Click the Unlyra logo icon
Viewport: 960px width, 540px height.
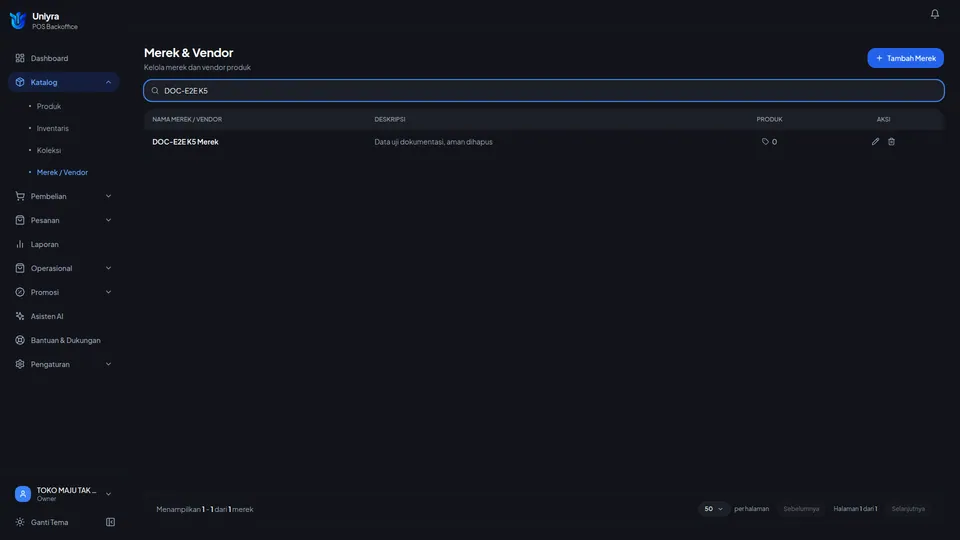click(x=18, y=21)
